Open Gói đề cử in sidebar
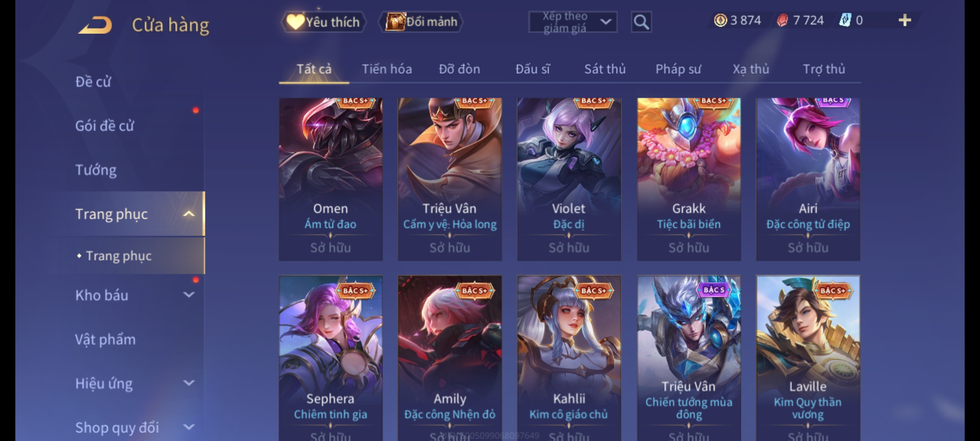This screenshot has width=980, height=441. [x=105, y=126]
